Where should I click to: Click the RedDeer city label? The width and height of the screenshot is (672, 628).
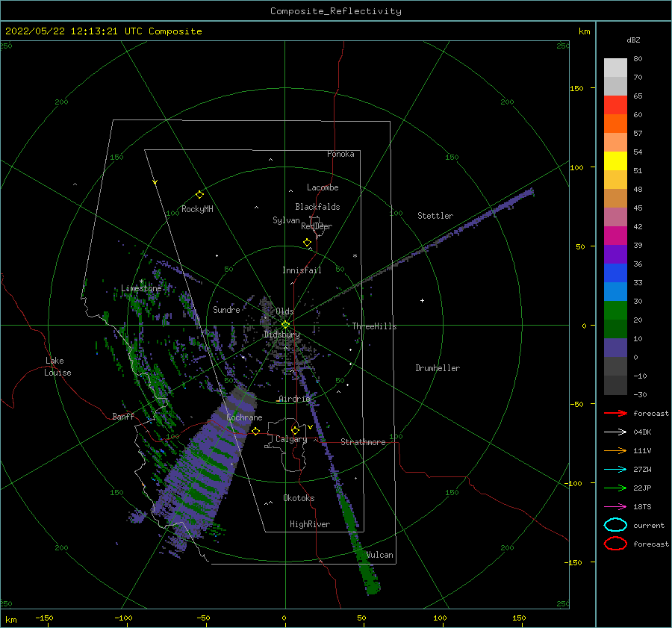[x=317, y=226]
